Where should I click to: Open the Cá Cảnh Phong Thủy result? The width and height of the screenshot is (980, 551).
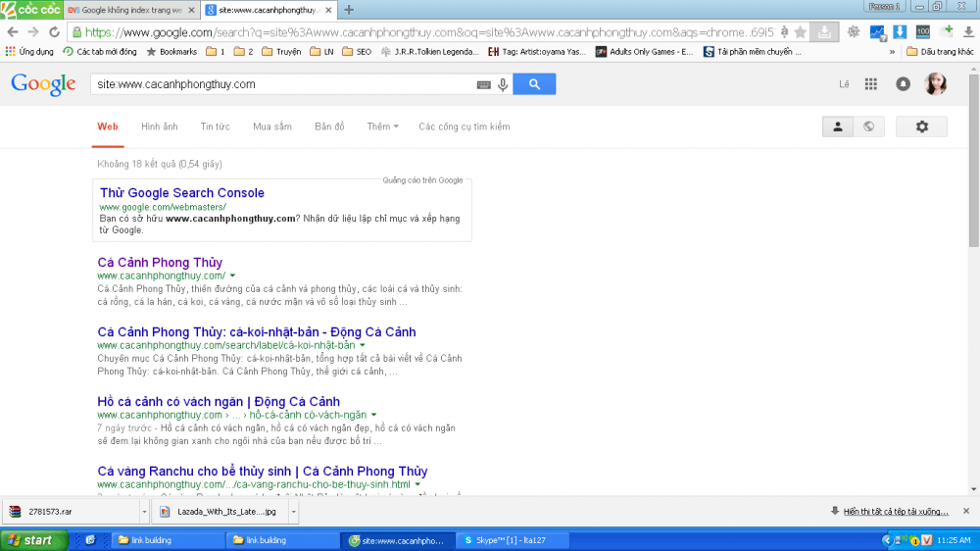(160, 262)
